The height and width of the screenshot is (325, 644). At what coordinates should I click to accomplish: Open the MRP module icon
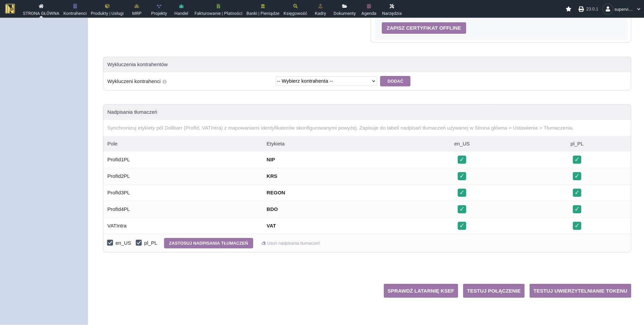pyautogui.click(x=137, y=6)
